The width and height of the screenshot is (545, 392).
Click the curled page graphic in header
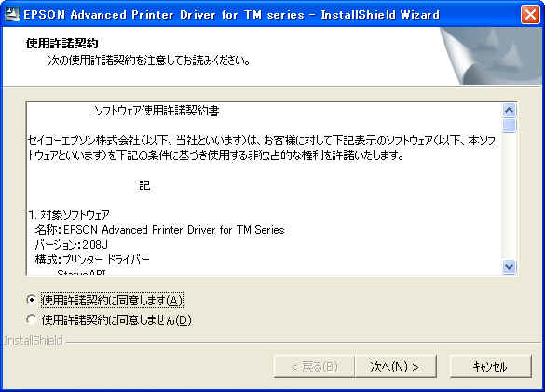pyautogui.click(x=491, y=56)
